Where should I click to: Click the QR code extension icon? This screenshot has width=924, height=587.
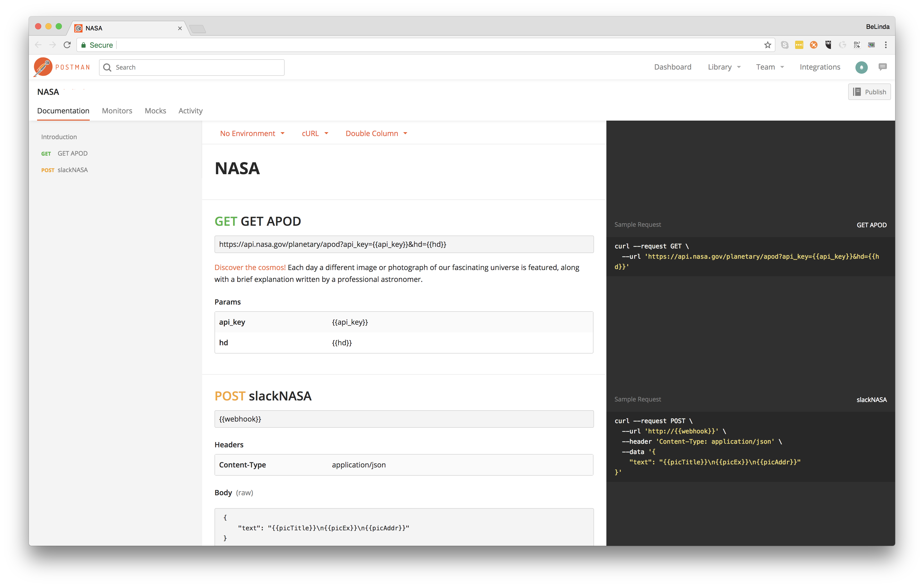click(857, 45)
